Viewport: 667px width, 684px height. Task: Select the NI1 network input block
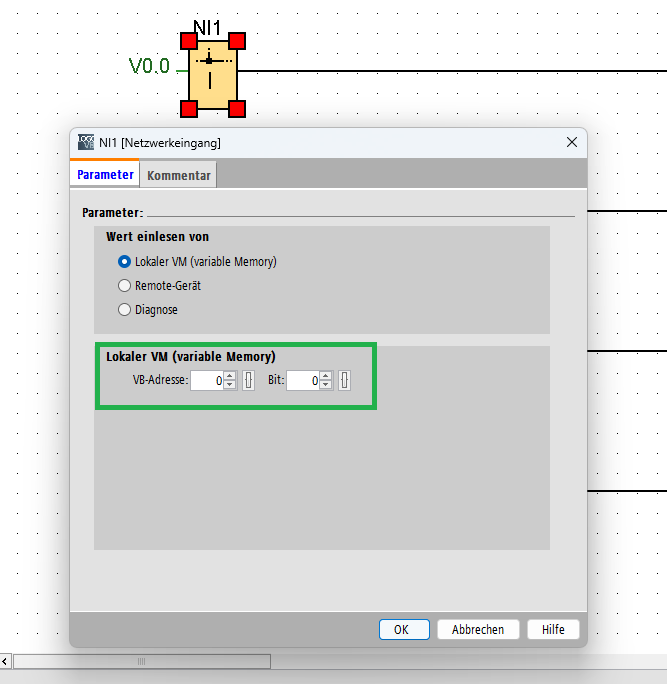point(213,75)
